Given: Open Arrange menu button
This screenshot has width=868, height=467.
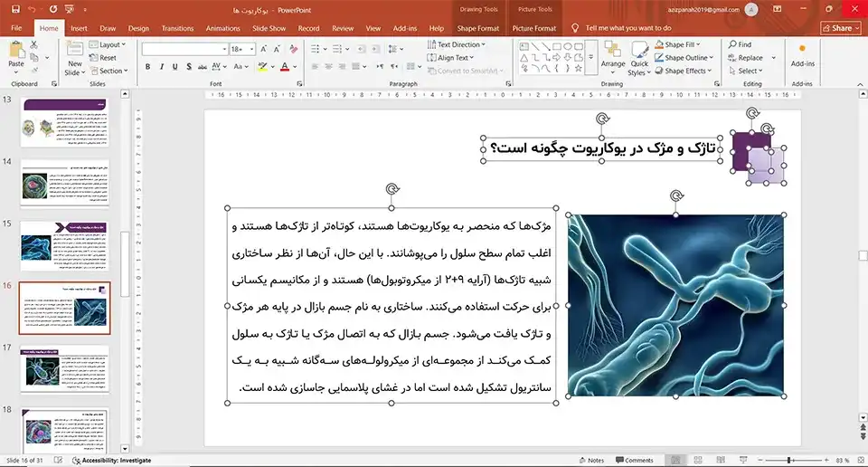Looking at the screenshot, I should tap(613, 58).
